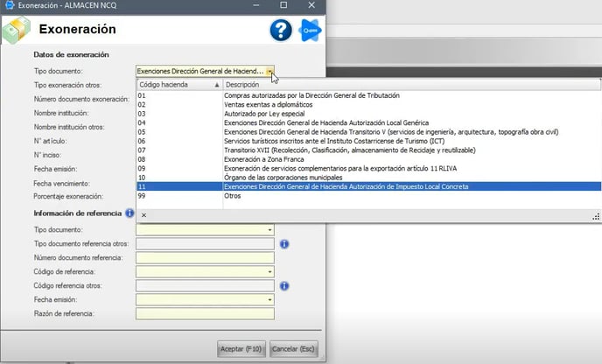Click the Código referencia otros field
Image resolution: width=602 pixels, height=364 pixels.
tap(205, 285)
